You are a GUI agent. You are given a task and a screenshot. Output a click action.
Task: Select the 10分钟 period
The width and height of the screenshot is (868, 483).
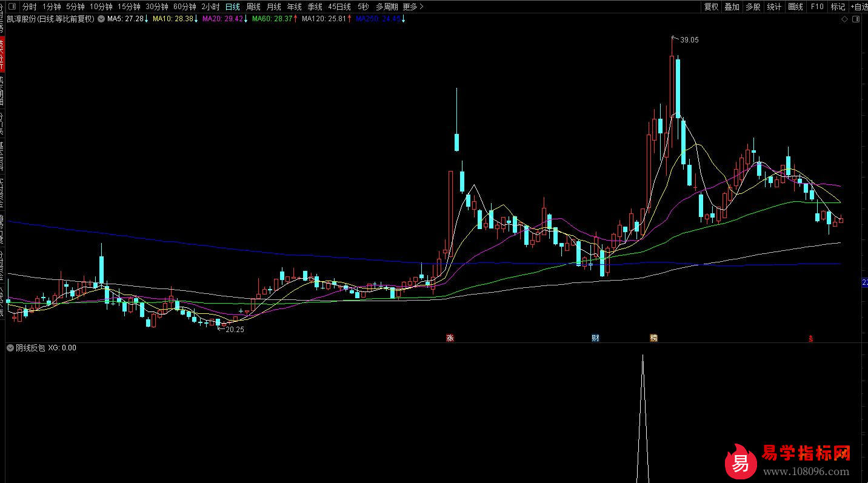coord(101,7)
